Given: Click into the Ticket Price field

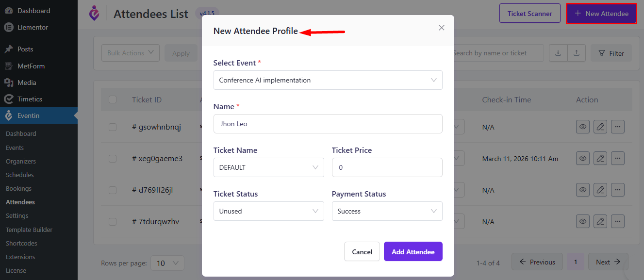Looking at the screenshot, I should [x=387, y=167].
